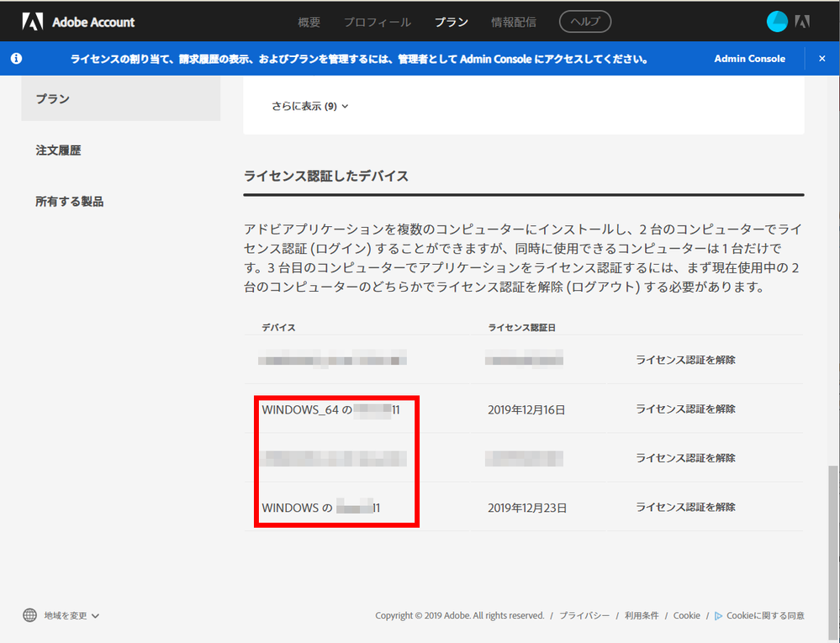Click the Adobe Account logo icon
This screenshot has width=840, height=643.
point(33,21)
